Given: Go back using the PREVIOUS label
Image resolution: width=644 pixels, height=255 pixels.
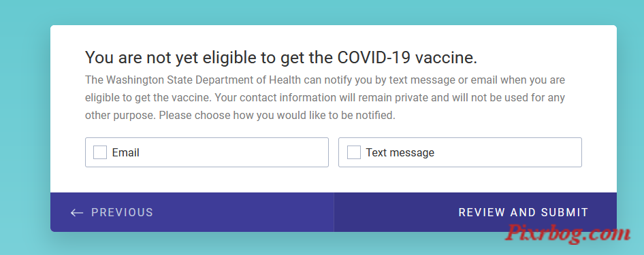Looking at the screenshot, I should point(122,212).
